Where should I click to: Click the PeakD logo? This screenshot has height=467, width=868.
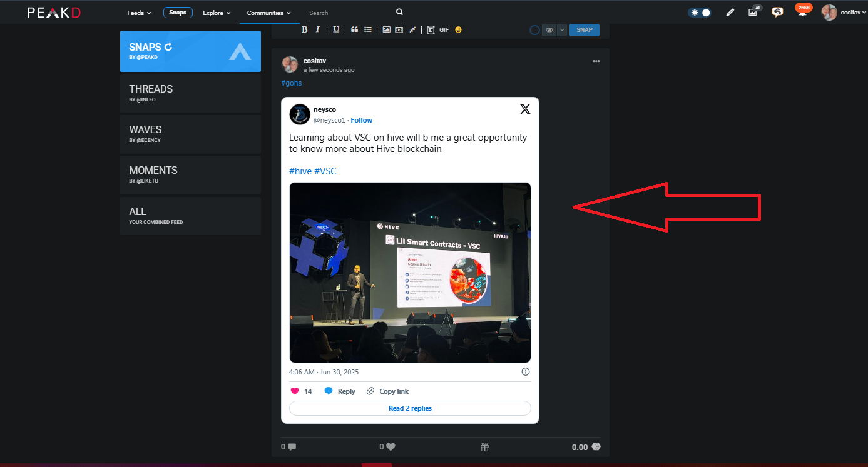[x=54, y=12]
